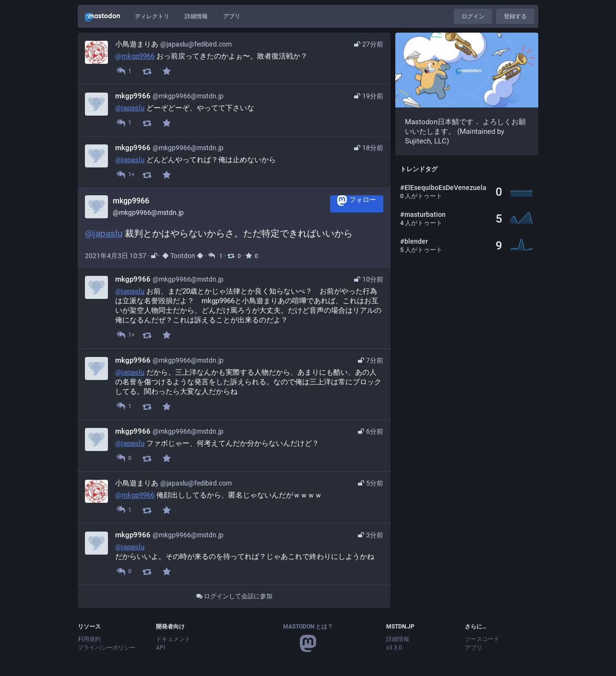Favourite the 18分前 mkgp9966 post
The image size is (616, 676).
[x=166, y=175]
